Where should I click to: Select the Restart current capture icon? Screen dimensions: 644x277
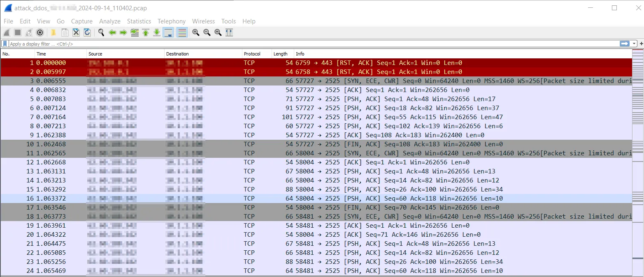[28, 32]
